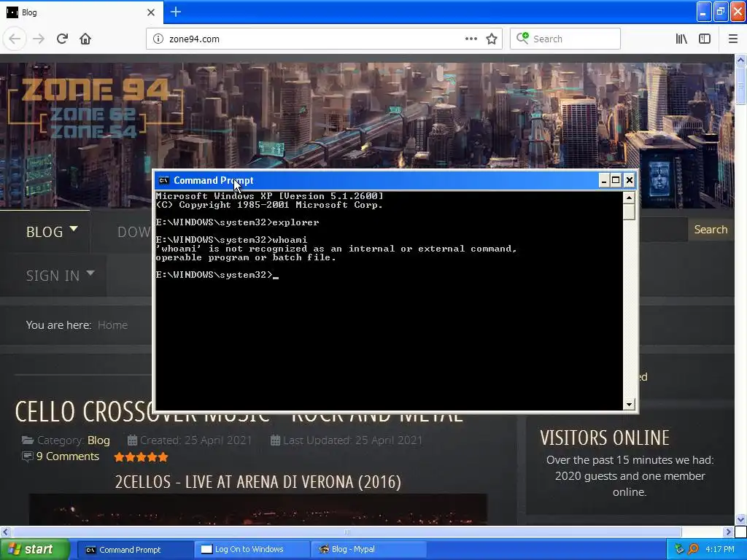Click the 'VISITORS ONLINE' heading
This screenshot has height=560, width=747.
605,438
